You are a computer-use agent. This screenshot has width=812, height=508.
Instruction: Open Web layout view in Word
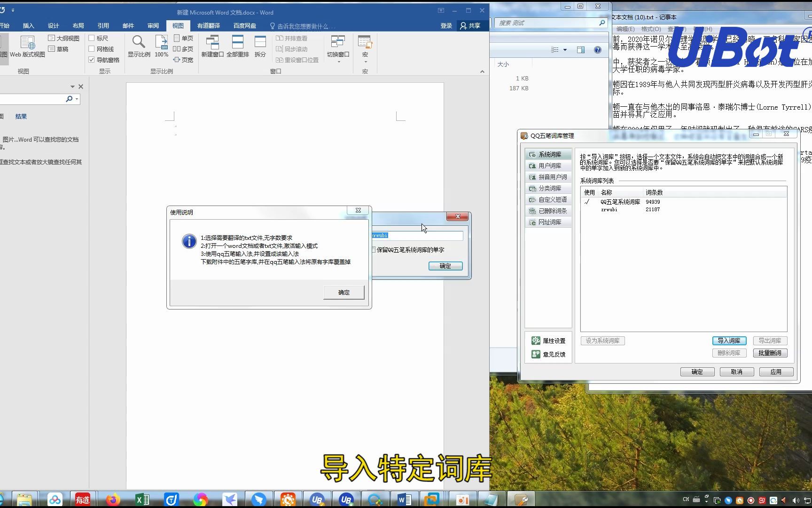tap(27, 47)
